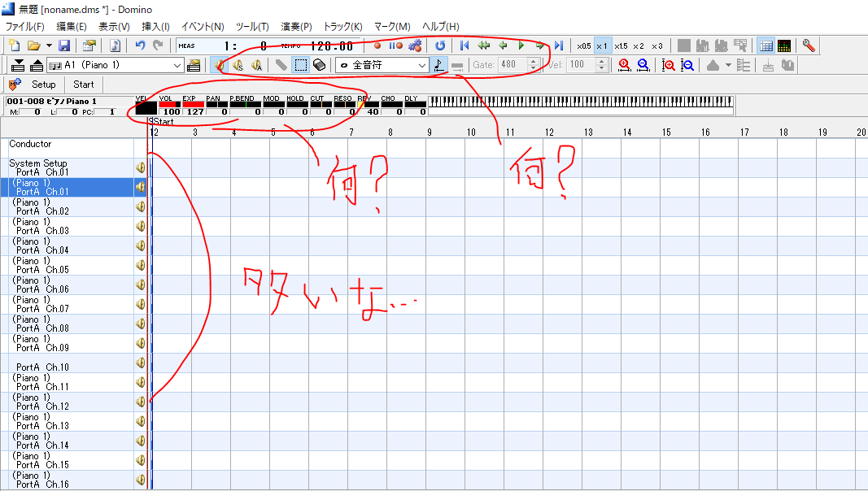Open the ファイル(F) menu
The image size is (868, 491).
click(x=25, y=27)
